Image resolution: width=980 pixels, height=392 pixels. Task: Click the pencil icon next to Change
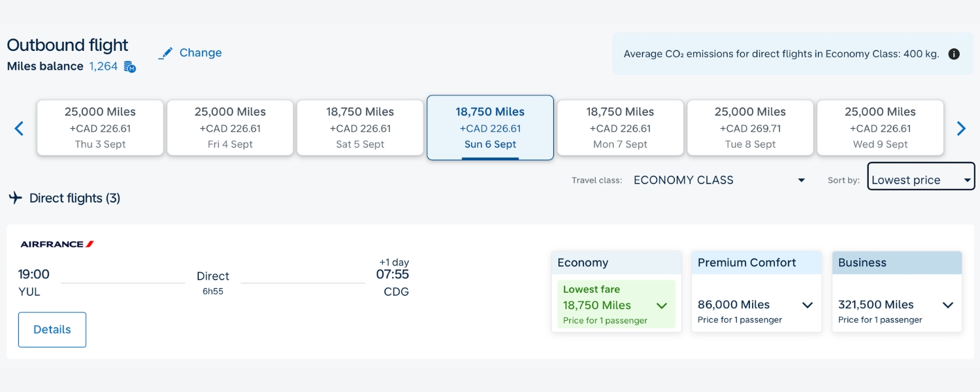pos(166,53)
